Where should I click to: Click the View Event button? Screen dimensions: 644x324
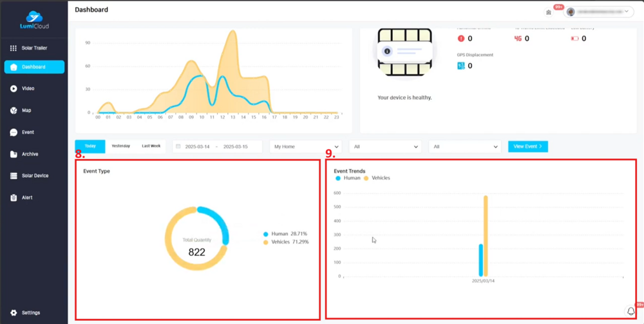tap(527, 147)
